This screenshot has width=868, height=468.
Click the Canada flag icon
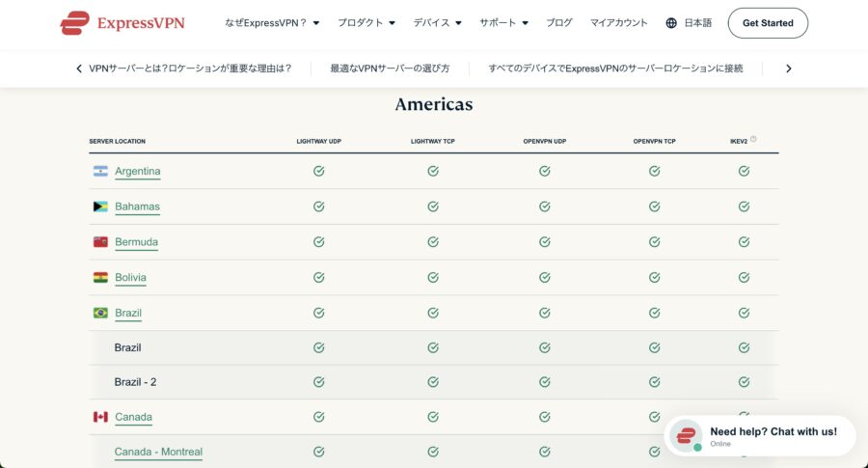100,417
